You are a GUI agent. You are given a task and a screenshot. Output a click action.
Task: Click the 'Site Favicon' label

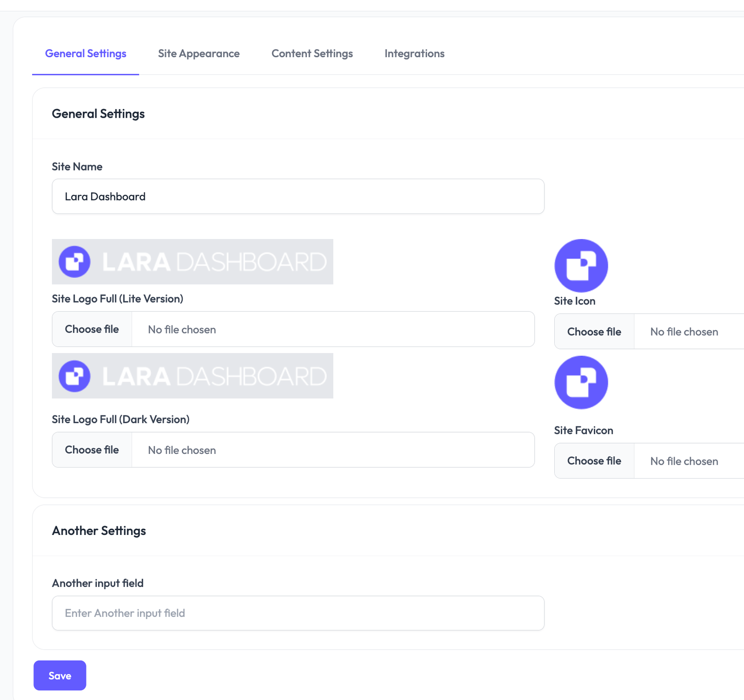coord(584,430)
